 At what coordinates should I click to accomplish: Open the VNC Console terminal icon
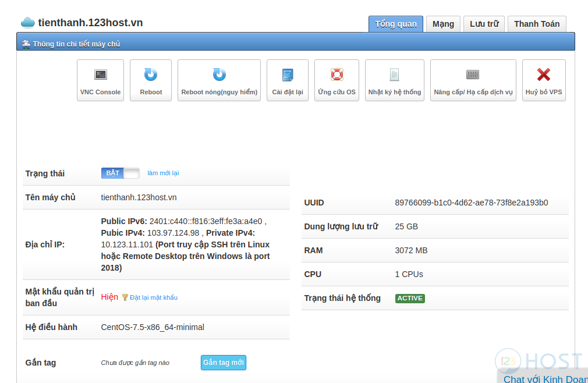coord(101,75)
